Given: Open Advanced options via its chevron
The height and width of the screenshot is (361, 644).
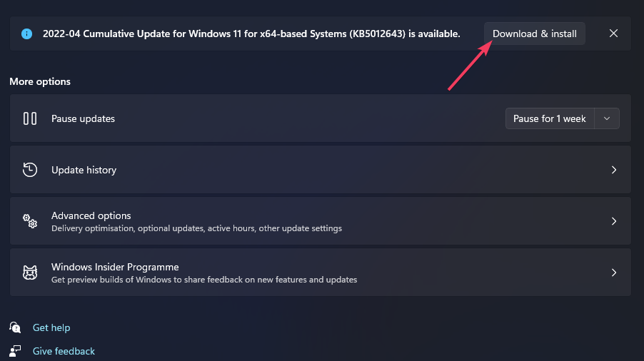Looking at the screenshot, I should (613, 221).
